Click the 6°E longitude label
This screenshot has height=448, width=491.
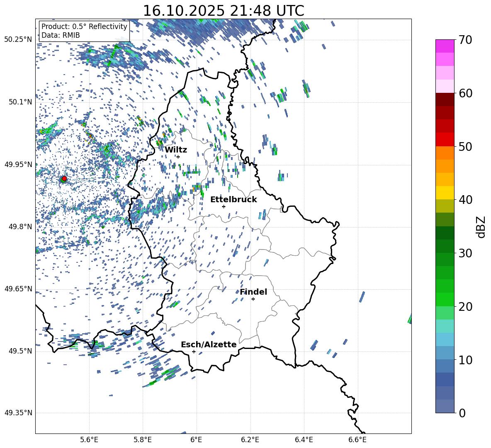point(196,440)
